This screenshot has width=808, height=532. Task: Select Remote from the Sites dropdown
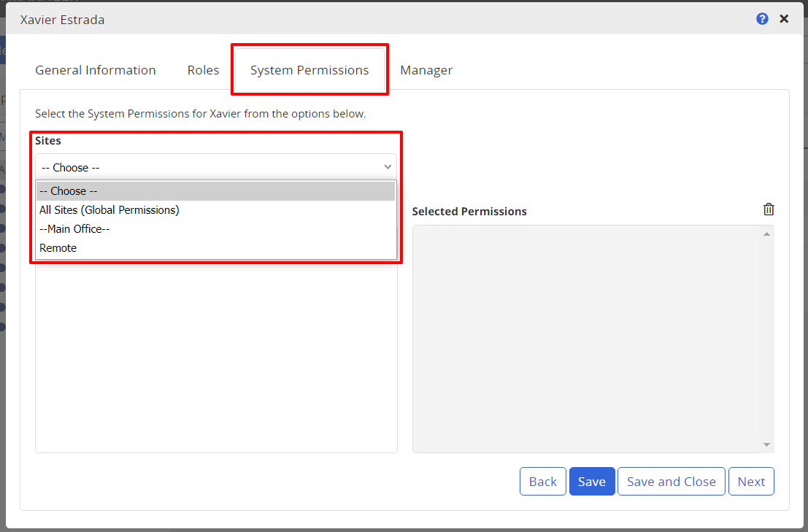(58, 247)
